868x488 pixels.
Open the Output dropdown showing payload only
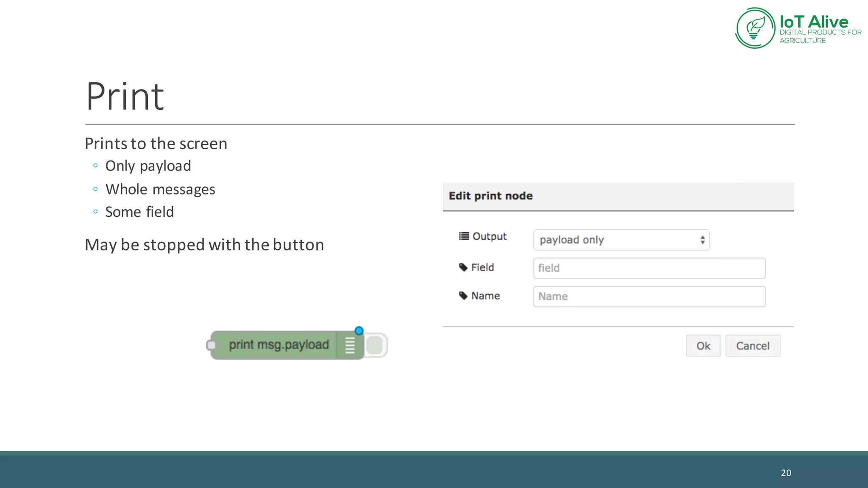pyautogui.click(x=621, y=240)
